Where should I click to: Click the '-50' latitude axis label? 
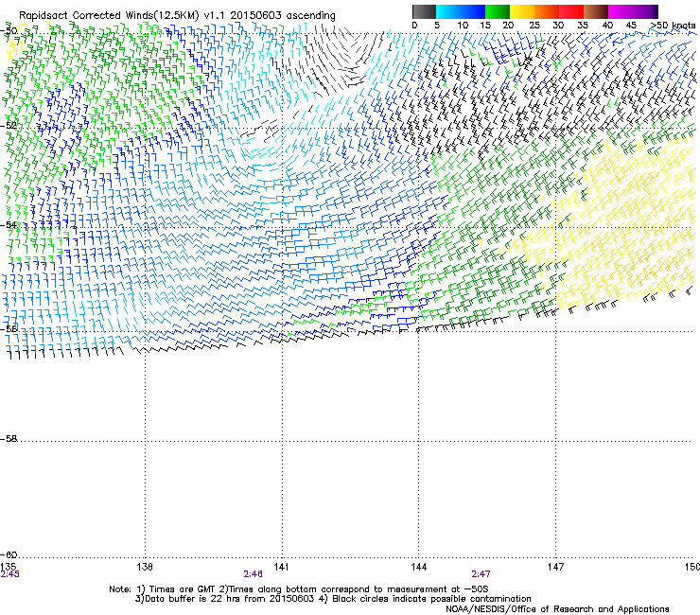pos(9,31)
